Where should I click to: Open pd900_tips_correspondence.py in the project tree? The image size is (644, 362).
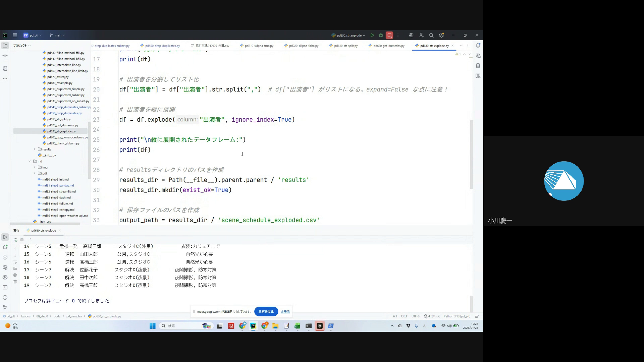[67, 137]
